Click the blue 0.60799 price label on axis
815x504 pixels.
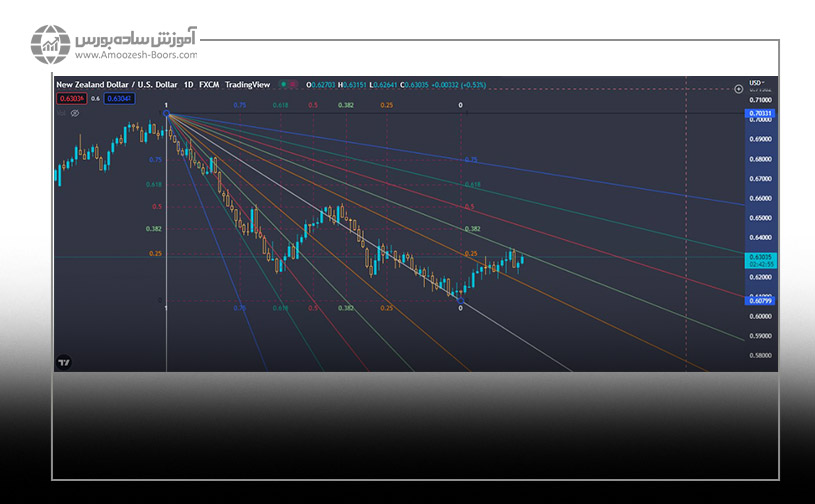(x=760, y=301)
